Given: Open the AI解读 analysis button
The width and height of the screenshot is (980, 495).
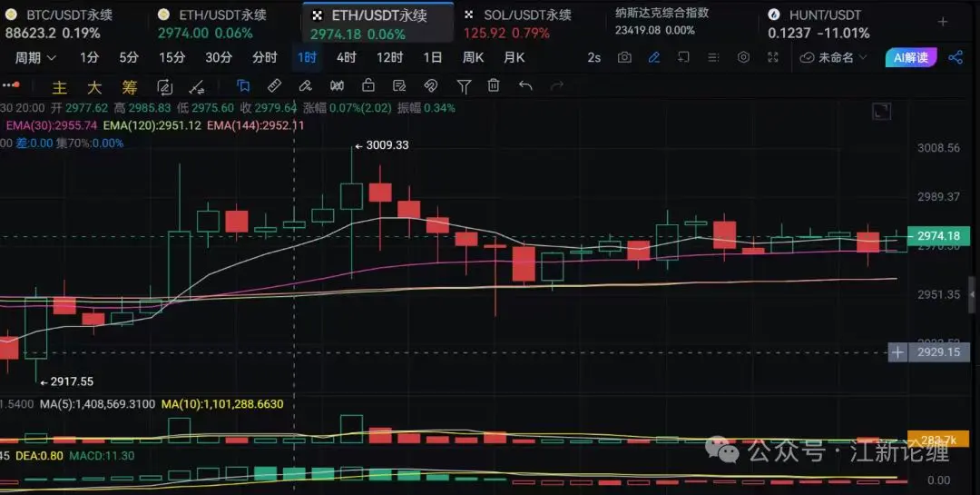Looking at the screenshot, I should tap(911, 57).
